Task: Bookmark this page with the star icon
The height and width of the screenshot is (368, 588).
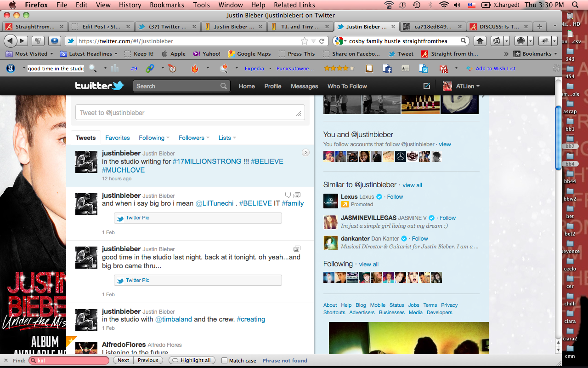Action: tap(304, 41)
